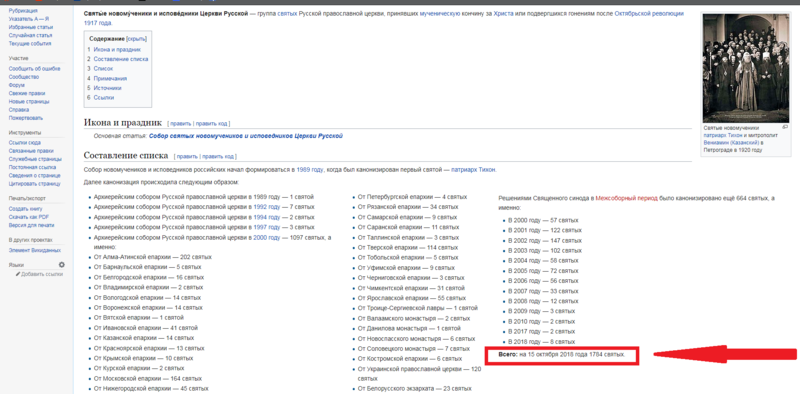Open the main article Собор святых новомучеников
The width and height of the screenshot is (800, 394).
tap(245, 136)
